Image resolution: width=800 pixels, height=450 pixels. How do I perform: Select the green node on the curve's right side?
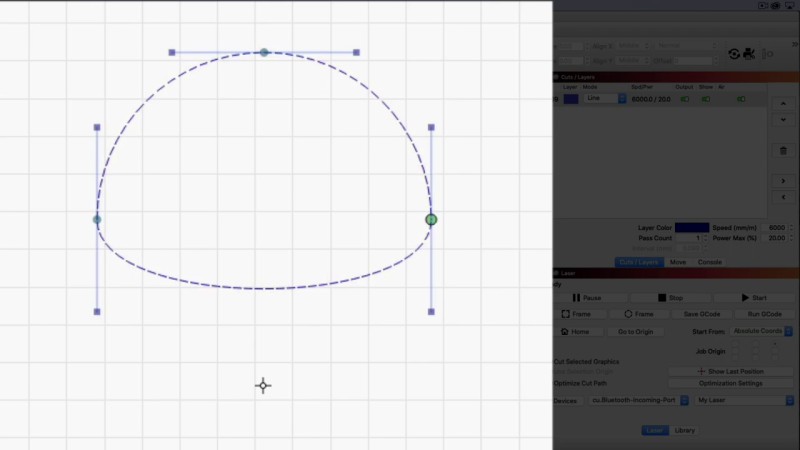pos(431,219)
